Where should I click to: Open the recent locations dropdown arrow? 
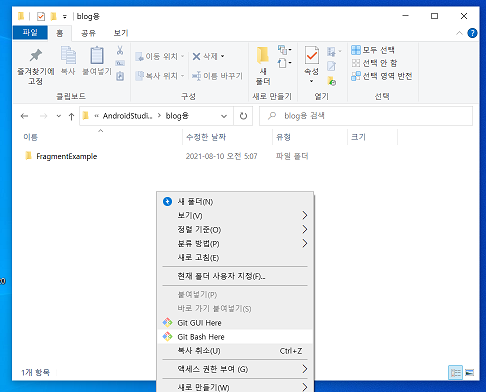pyautogui.click(x=59, y=116)
